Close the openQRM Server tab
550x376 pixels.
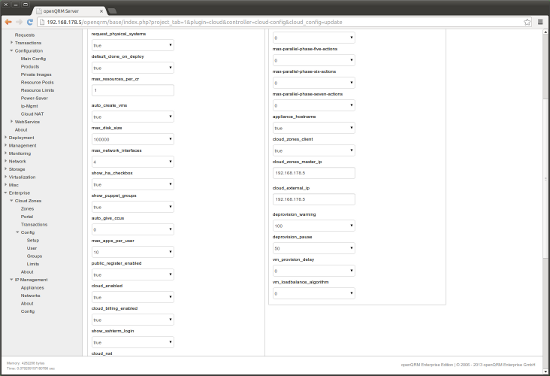pyautogui.click(x=101, y=11)
